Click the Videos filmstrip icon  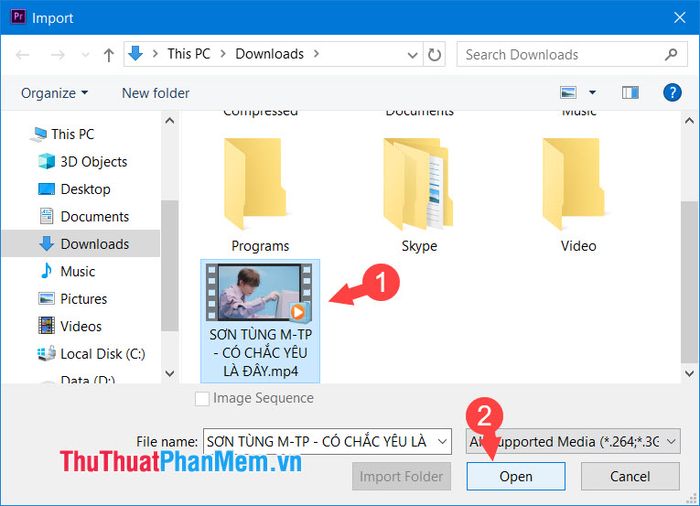46,326
